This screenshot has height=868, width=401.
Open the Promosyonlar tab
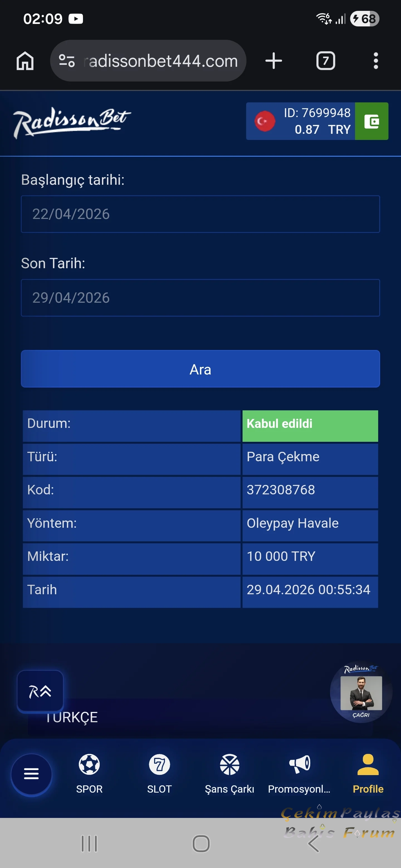point(299,773)
